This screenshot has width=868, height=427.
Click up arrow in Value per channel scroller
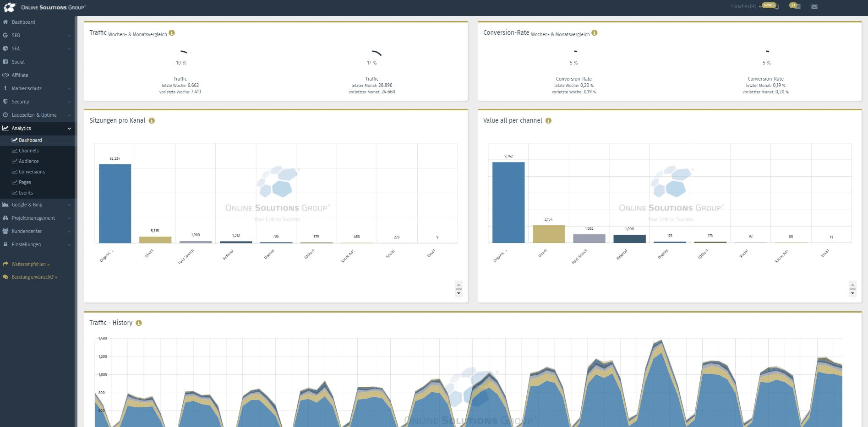(852, 285)
